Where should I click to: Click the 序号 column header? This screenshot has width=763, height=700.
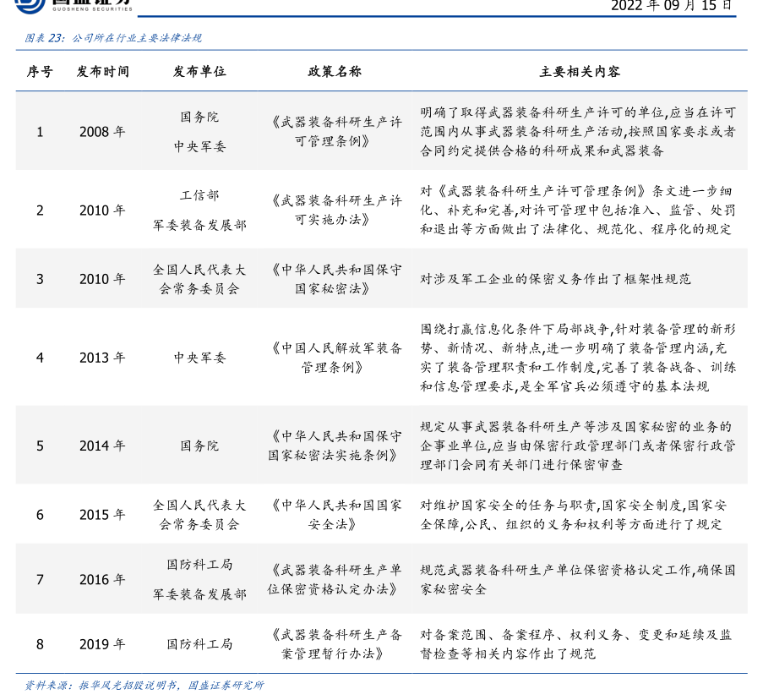(40, 72)
